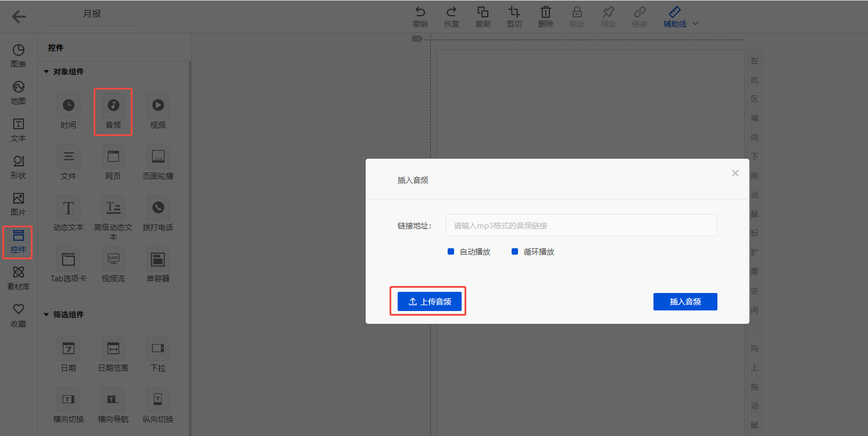Switch to the 控件 sidebar tab
The image size is (868, 436).
19,242
